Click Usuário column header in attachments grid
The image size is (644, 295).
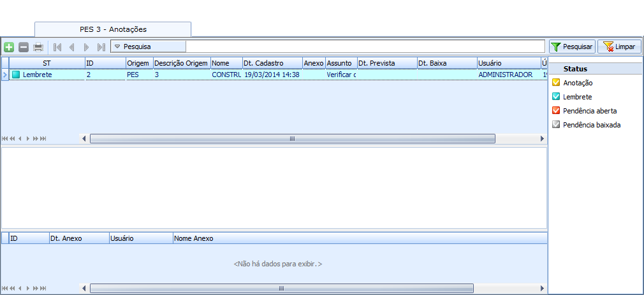tap(141, 238)
